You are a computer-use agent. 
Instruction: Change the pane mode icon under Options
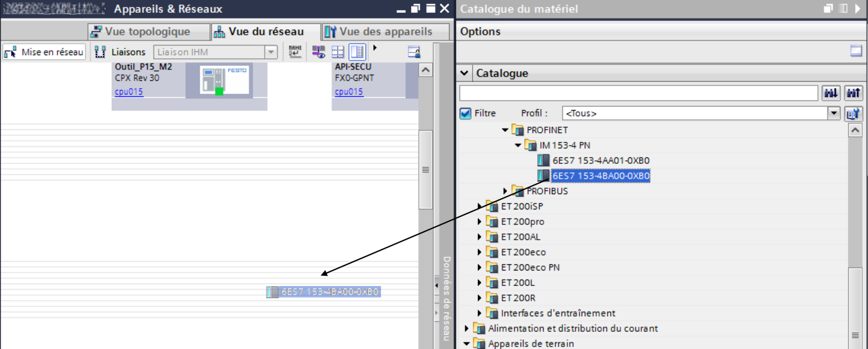pos(855,51)
